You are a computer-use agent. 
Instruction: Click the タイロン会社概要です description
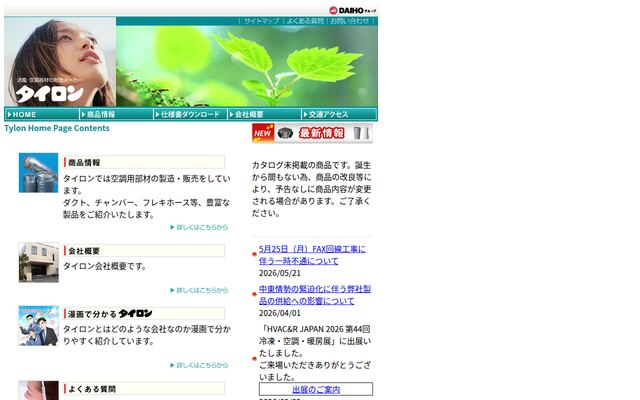coord(104,266)
